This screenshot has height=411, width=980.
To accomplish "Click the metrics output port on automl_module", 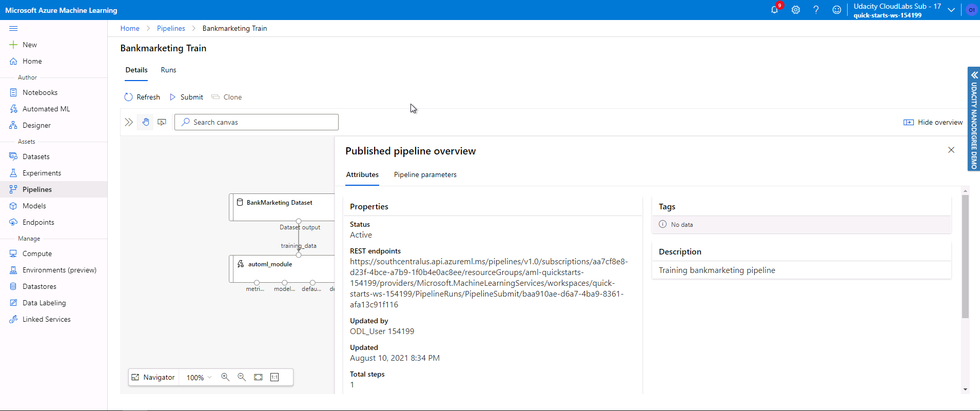I will tap(257, 283).
